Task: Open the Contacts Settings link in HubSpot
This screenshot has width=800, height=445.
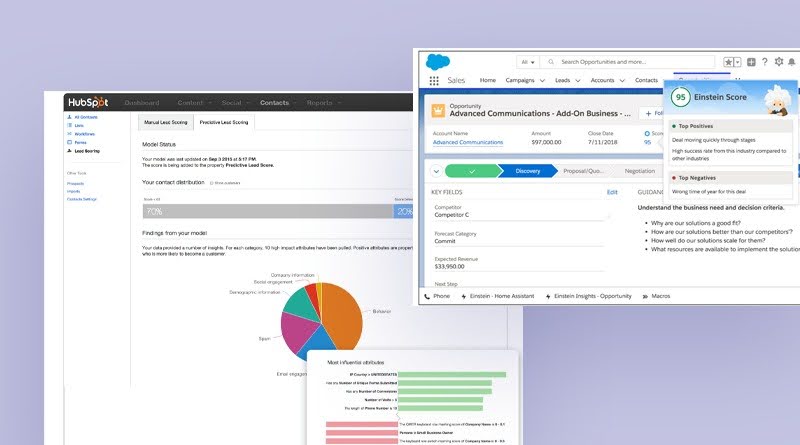Action: 82,199
